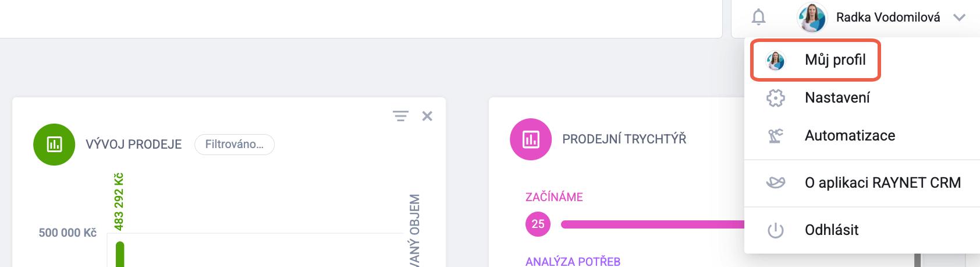Click the Filtrováno… filter chip
The image size is (980, 267).
[x=234, y=145]
